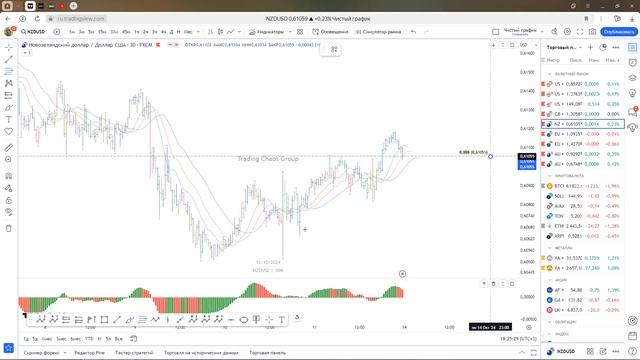Undo the last chart action
The image size is (640, 360).
coord(413,31)
